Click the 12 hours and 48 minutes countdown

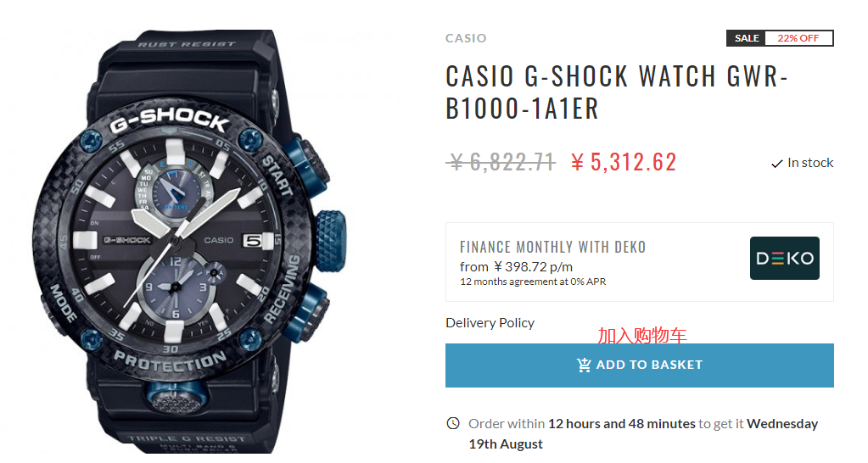622,423
